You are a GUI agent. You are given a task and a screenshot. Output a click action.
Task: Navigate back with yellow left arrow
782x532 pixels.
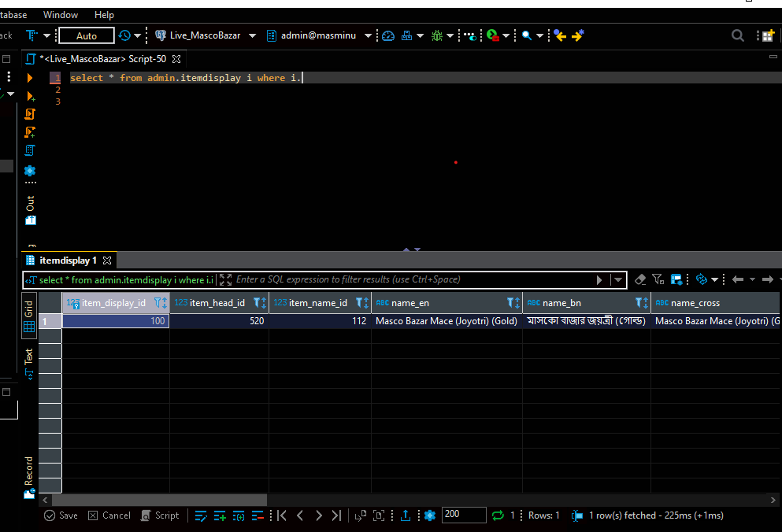[x=560, y=35]
